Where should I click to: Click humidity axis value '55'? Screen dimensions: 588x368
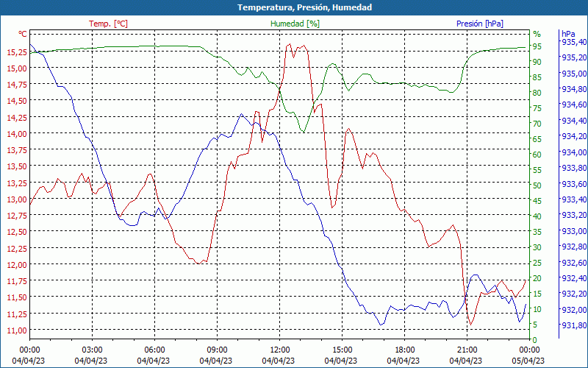point(537,170)
